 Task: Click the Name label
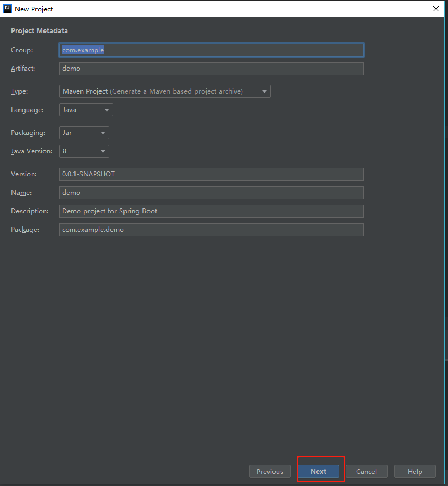tap(21, 193)
